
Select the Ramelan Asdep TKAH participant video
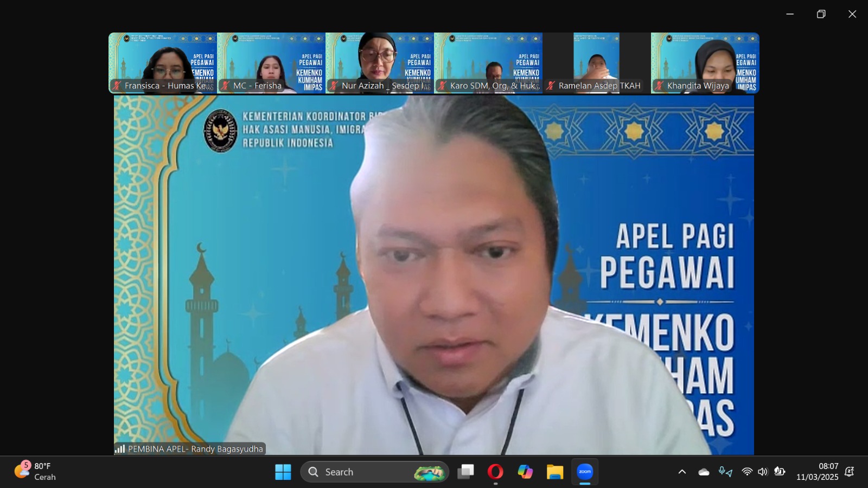tap(597, 62)
